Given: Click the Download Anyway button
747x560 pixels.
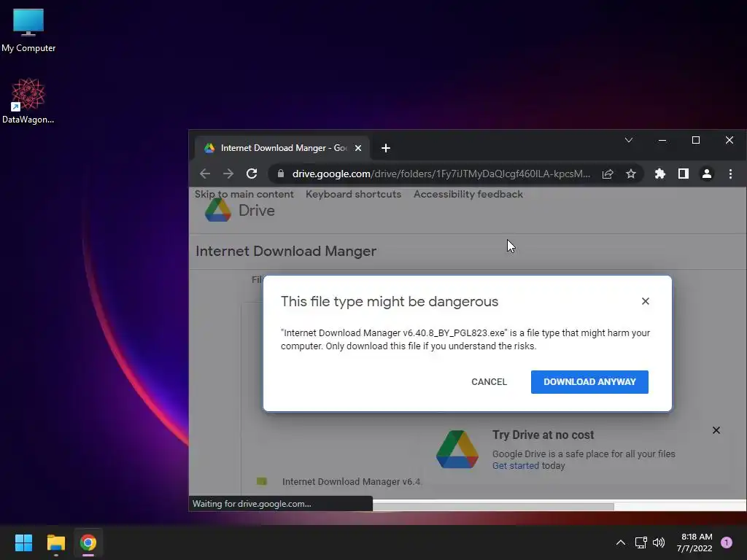Looking at the screenshot, I should [589, 382].
